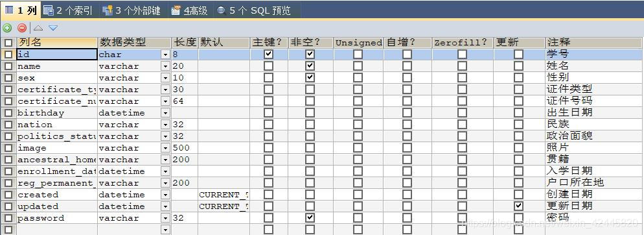Check primary key for name row

pyautogui.click(x=269, y=66)
